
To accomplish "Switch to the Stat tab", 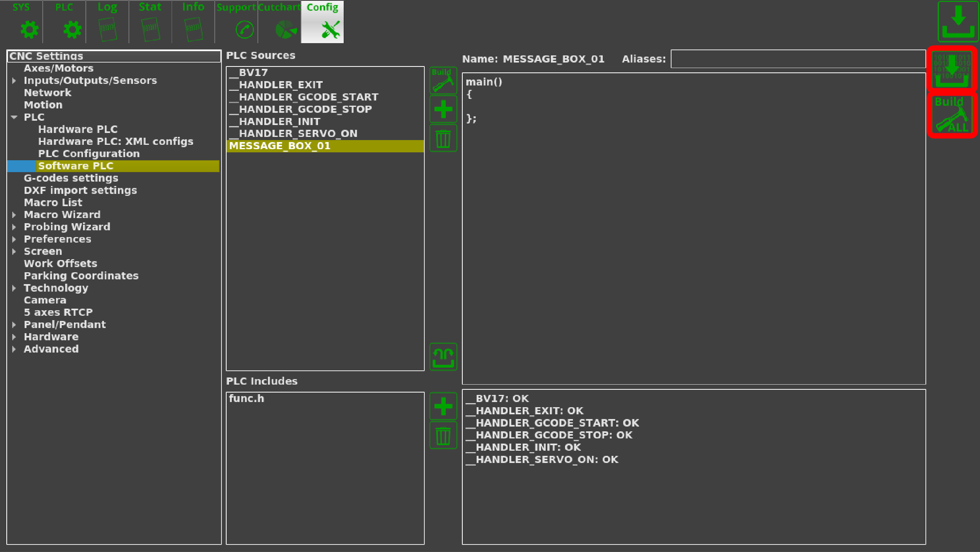I will [149, 22].
